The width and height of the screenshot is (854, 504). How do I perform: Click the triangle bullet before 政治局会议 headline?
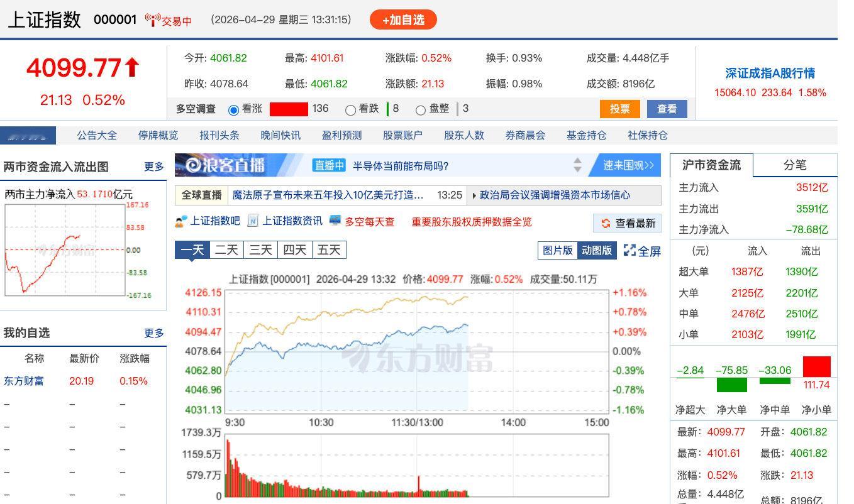tap(474, 195)
